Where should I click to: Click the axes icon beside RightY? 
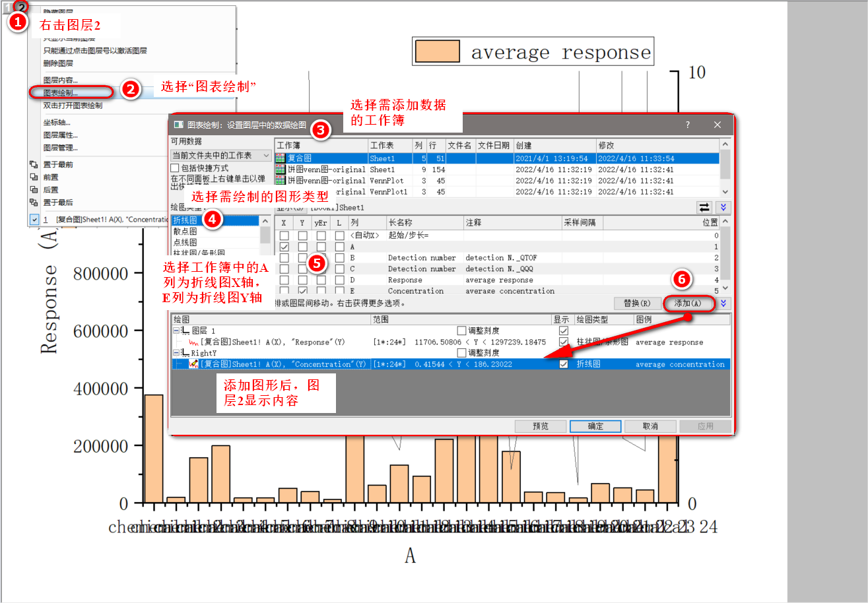click(x=185, y=353)
